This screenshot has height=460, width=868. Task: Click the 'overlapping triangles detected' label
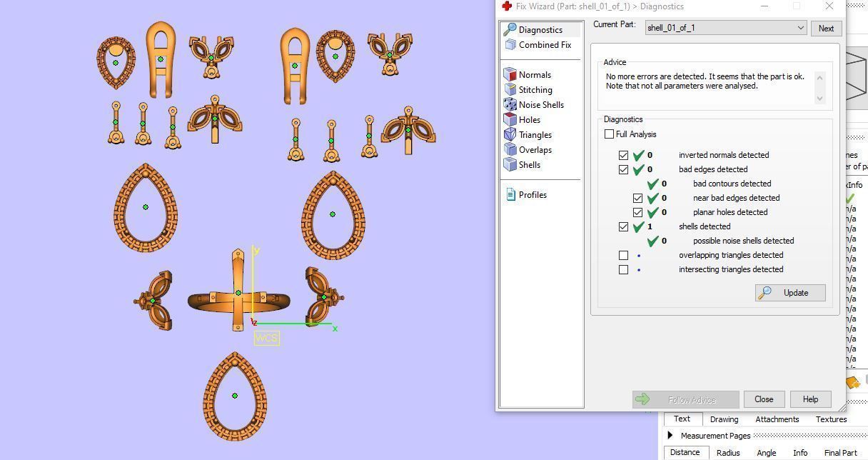(x=731, y=255)
